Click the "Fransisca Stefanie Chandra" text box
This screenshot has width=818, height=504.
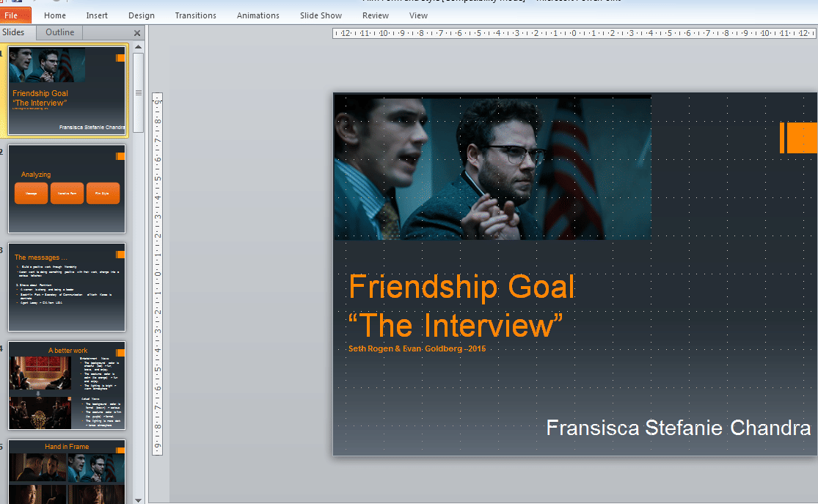679,428
